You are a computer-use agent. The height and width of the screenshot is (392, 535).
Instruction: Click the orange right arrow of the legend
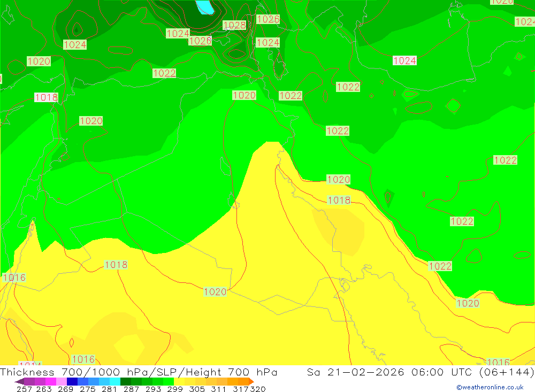(x=251, y=381)
